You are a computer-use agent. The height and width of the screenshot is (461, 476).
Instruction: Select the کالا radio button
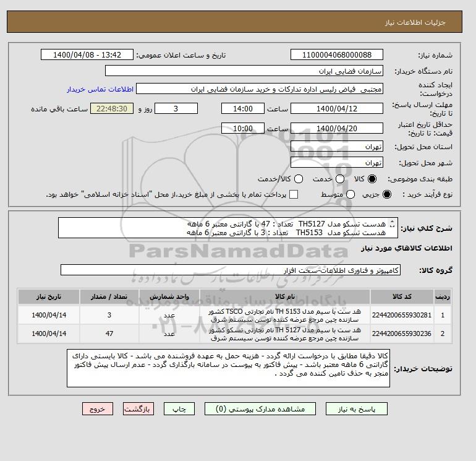[x=372, y=179]
